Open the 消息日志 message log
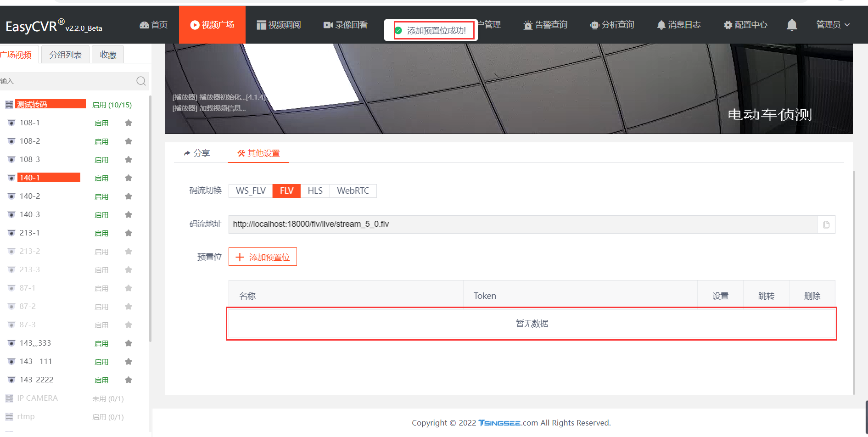This screenshot has height=437, width=868. (678, 25)
